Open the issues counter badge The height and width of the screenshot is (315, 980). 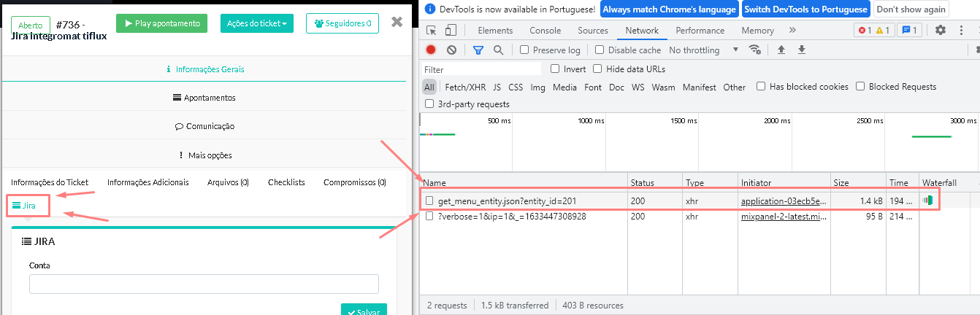pos(909,30)
